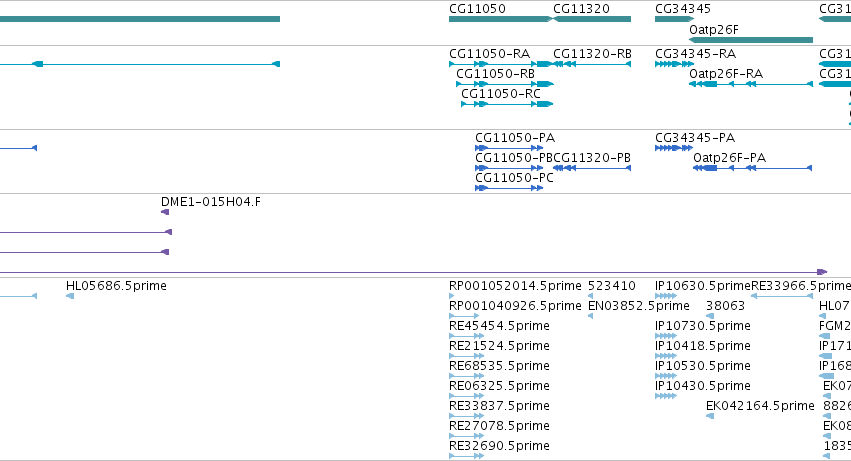
Task: Select the RE21524.5prime EST
Action: [467, 356]
